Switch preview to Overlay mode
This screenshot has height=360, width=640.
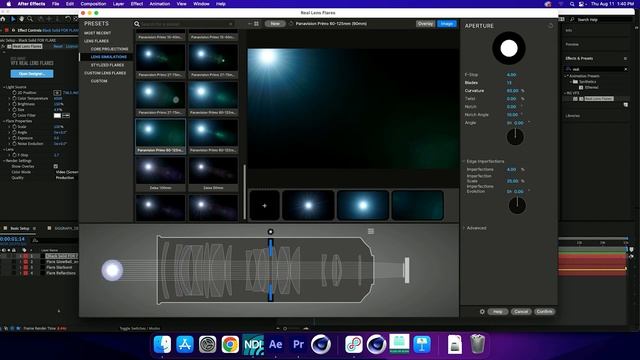pos(425,24)
